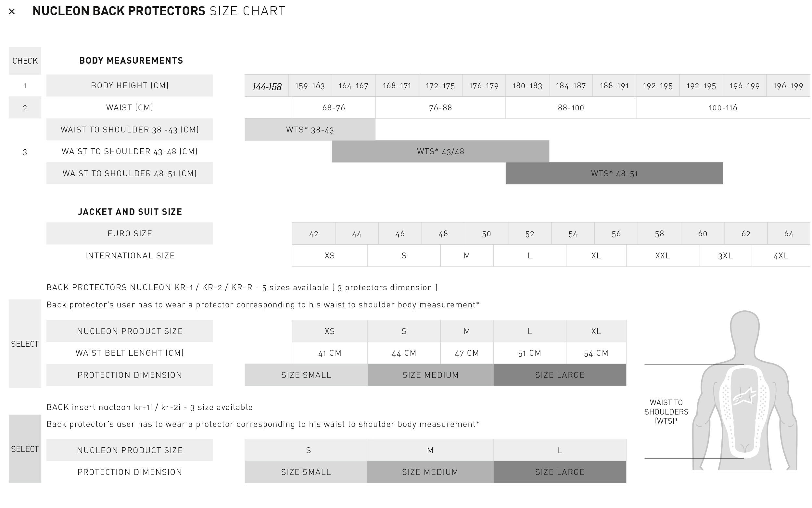Viewport: 812px width, 508px height.
Task: Click the Waist to Shoulders (WTS)* label
Action: [x=666, y=412]
